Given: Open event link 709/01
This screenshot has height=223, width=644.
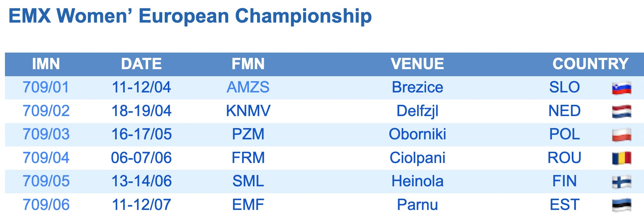Looking at the screenshot, I should 46,88.
